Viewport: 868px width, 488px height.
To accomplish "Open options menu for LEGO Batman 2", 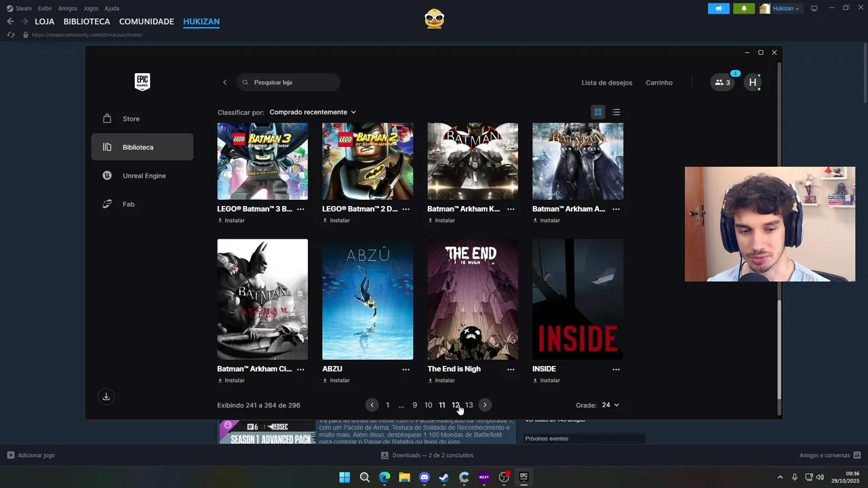I will pos(406,209).
